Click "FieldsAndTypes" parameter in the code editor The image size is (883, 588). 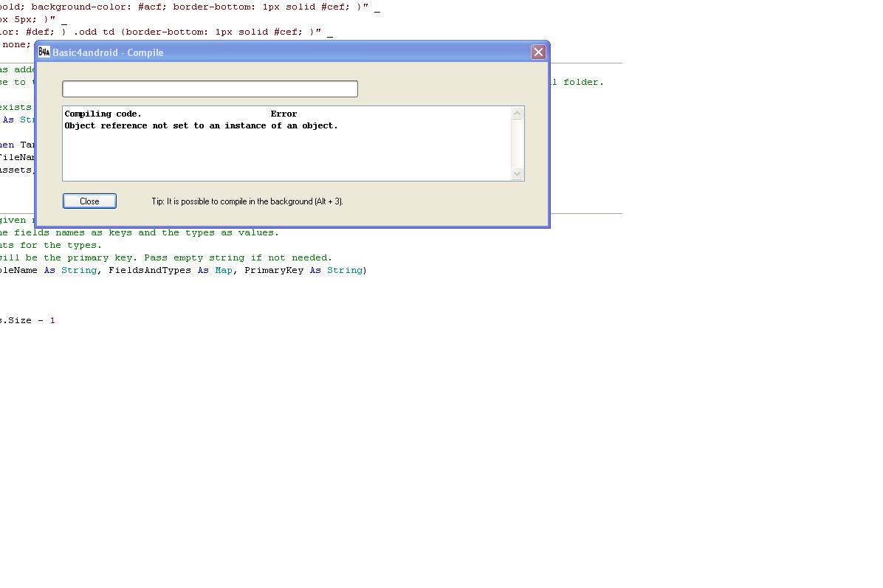[150, 271]
